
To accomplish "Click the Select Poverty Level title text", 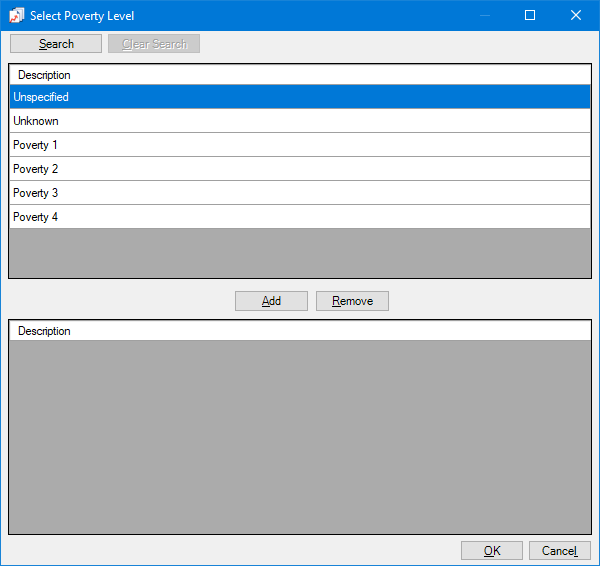I will point(82,16).
